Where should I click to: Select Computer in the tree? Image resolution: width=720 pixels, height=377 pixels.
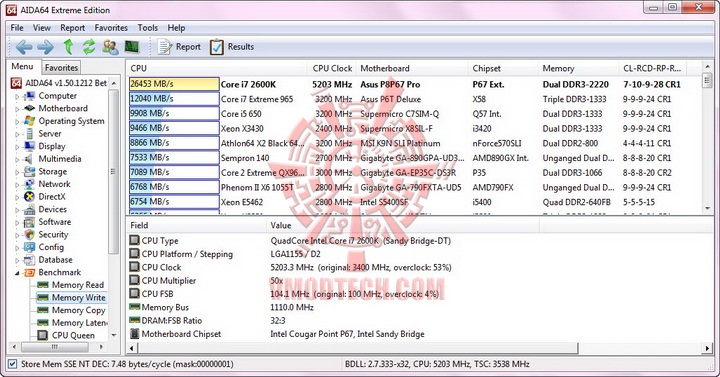pyautogui.click(x=57, y=96)
